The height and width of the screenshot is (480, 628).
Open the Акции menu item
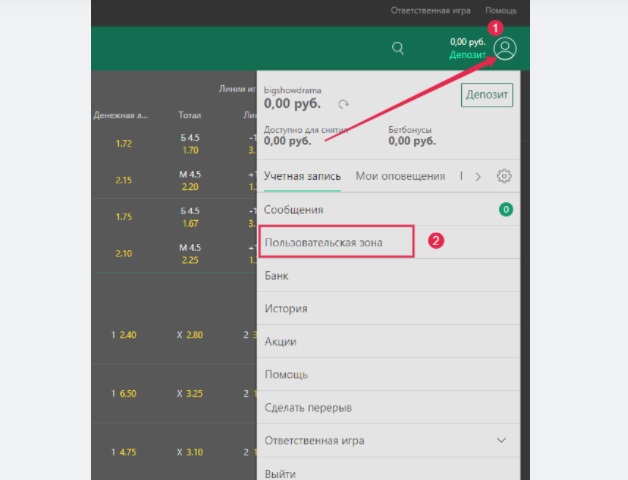[x=388, y=341]
